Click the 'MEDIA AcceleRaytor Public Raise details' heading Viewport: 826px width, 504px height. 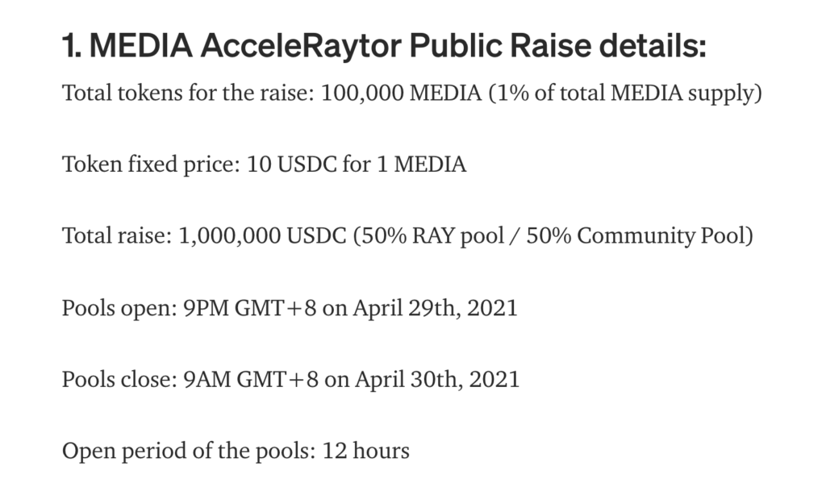(x=384, y=46)
